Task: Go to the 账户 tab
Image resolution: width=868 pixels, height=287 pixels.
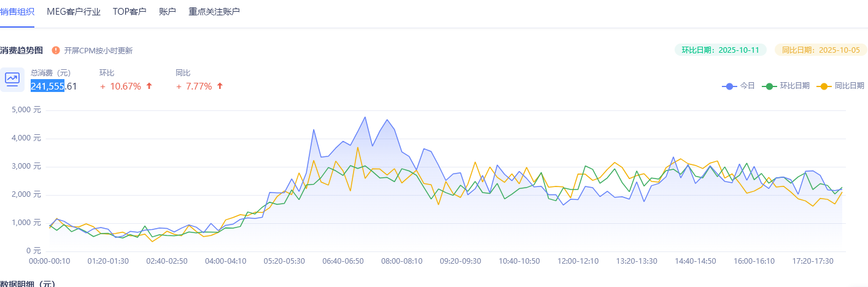Action: (x=167, y=12)
